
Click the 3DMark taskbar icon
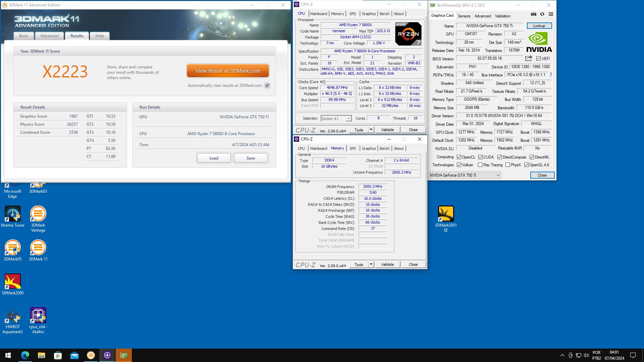pos(91,355)
